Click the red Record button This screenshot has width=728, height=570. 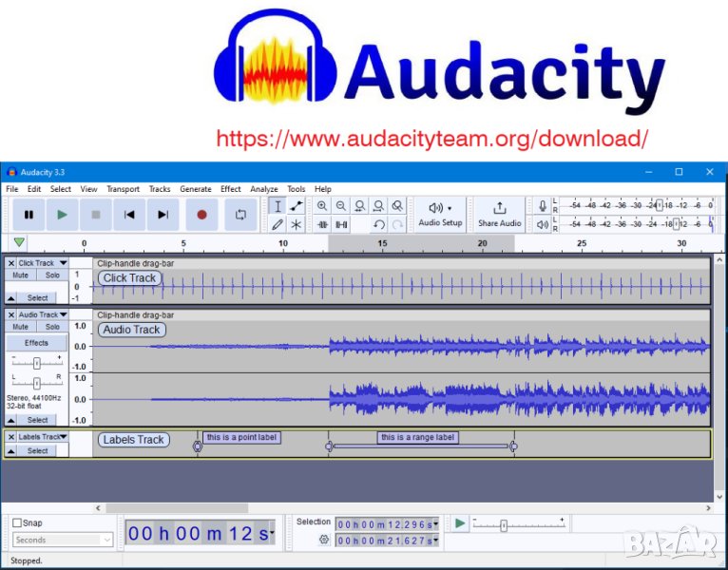click(x=201, y=215)
